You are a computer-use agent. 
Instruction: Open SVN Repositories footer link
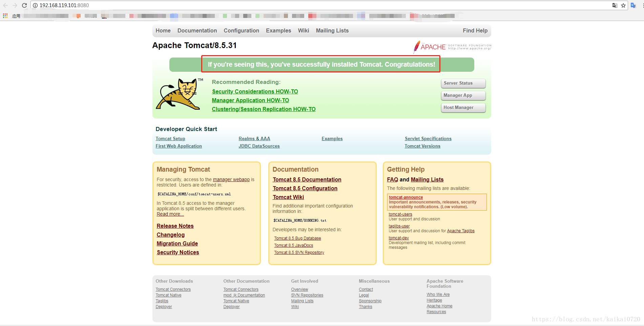point(307,295)
